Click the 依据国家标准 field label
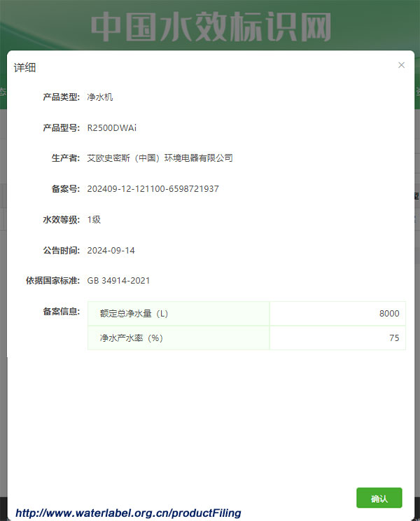Image resolution: width=420 pixels, height=521 pixels. 53,281
